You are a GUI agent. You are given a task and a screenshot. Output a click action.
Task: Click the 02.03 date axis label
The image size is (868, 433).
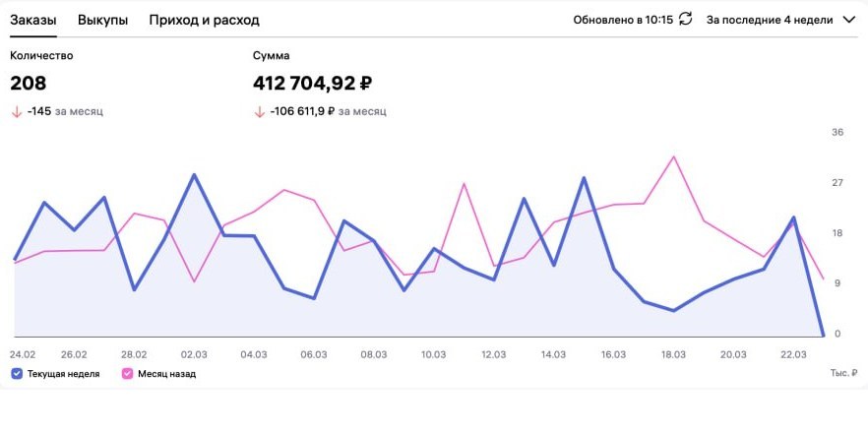point(194,354)
